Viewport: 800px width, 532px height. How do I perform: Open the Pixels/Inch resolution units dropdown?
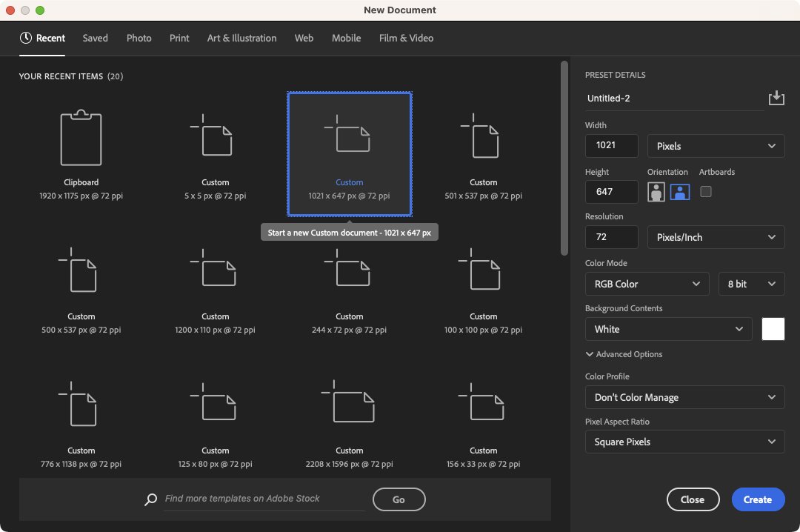pos(716,237)
